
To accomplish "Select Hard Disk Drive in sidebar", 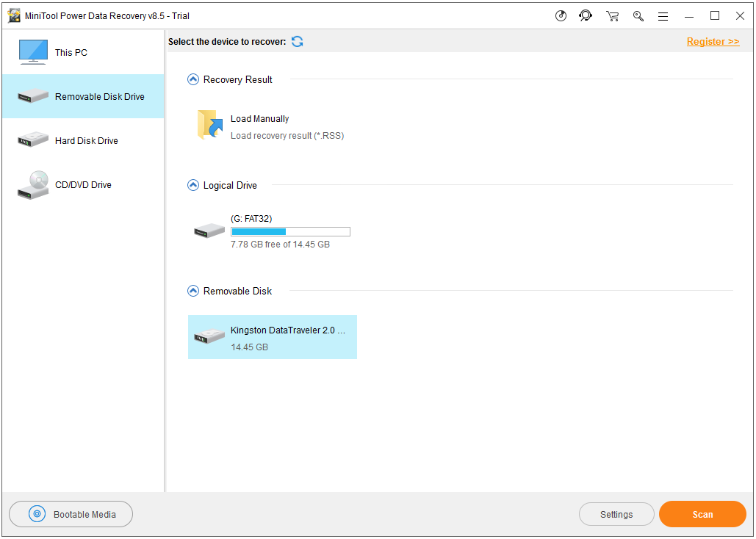I will click(84, 140).
